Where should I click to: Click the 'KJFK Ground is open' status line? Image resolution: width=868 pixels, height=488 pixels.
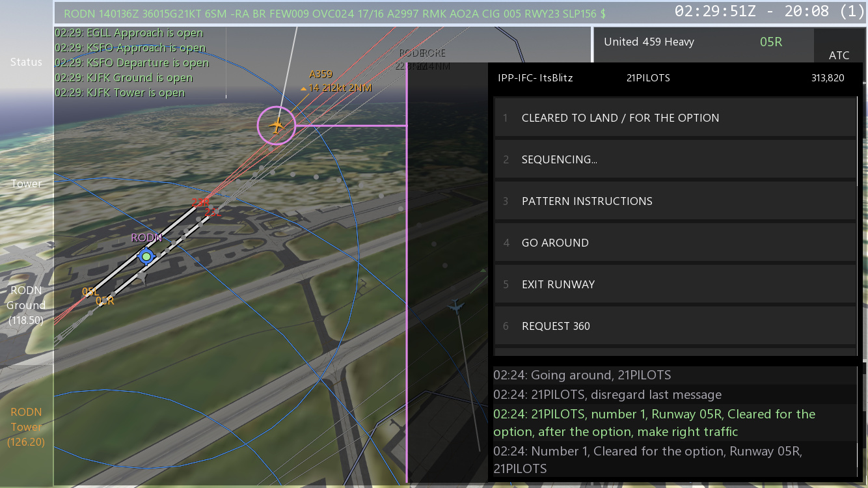coord(124,78)
